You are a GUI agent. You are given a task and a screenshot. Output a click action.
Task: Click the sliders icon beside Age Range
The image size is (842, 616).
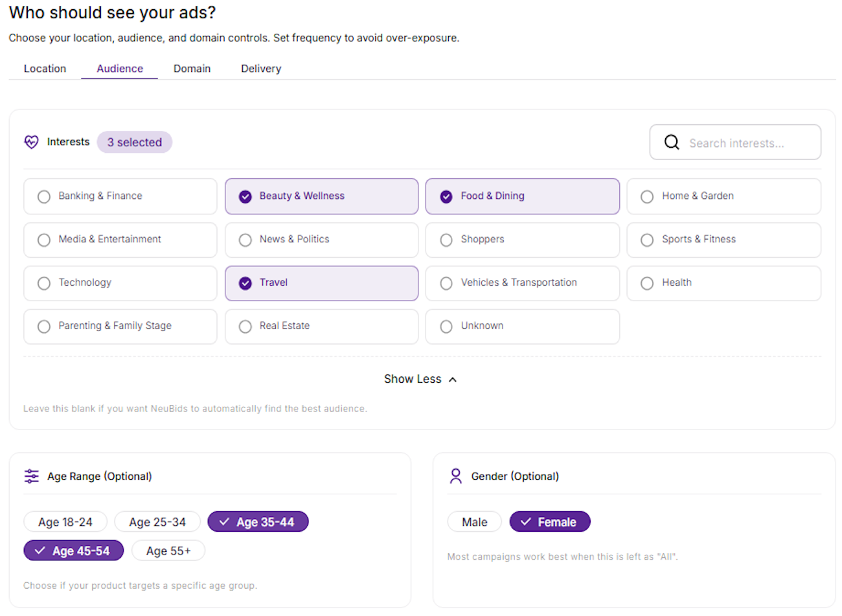point(31,475)
